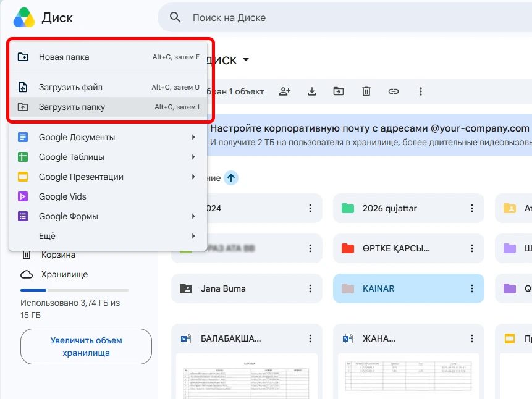Image resolution: width=532 pixels, height=399 pixels.
Task: Open the toolbar more-actions three dots
Action: click(x=420, y=91)
